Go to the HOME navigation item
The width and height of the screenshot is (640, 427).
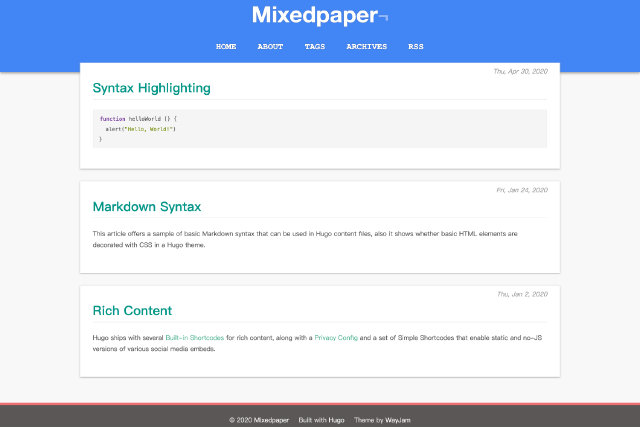[x=226, y=47]
